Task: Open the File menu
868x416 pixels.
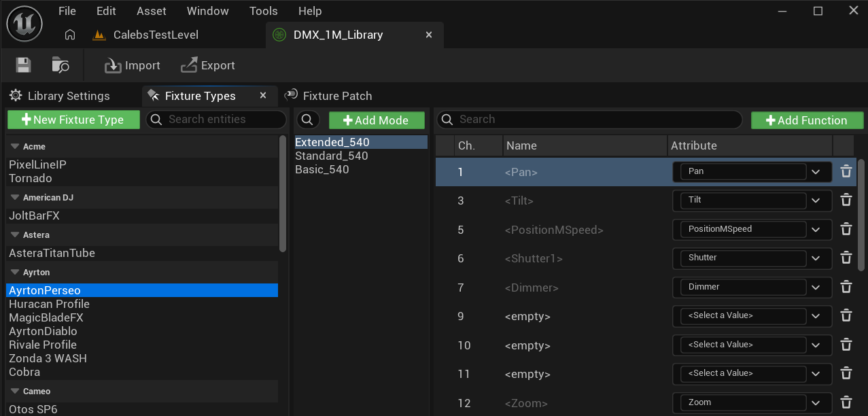Action: pos(67,11)
